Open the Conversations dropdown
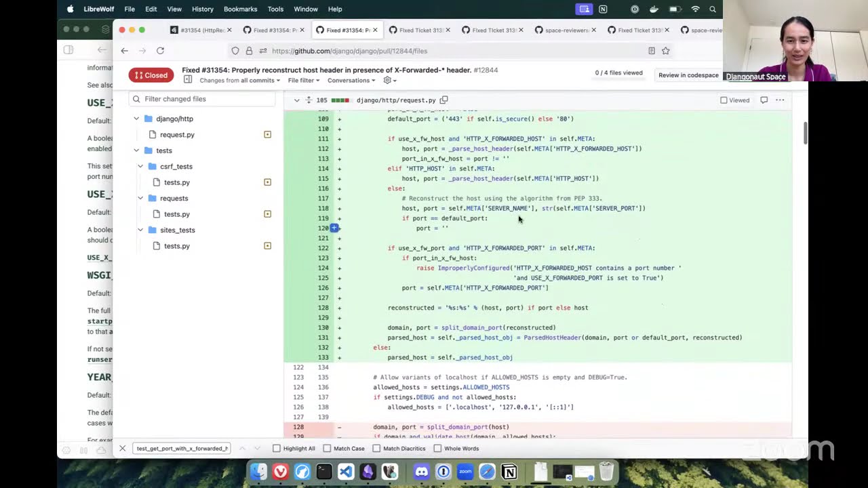Screen dimensions: 868x488 (351, 80)
